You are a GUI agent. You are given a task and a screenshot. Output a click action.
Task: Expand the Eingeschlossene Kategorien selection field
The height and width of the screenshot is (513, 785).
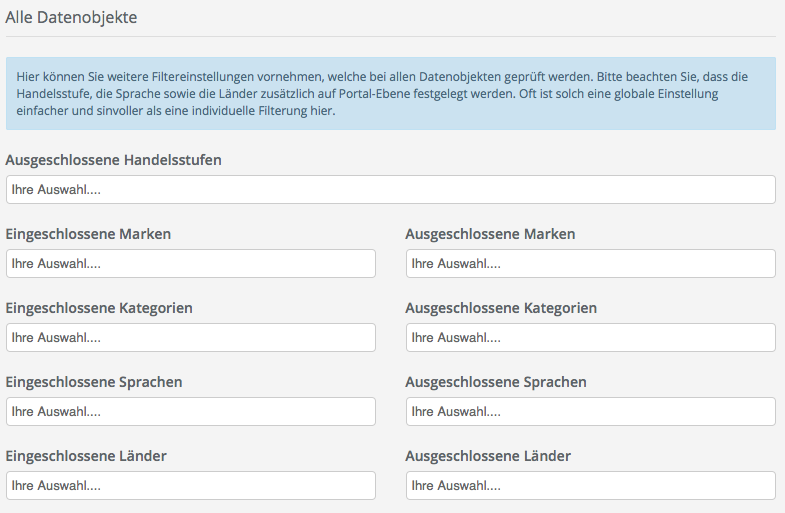coord(190,338)
